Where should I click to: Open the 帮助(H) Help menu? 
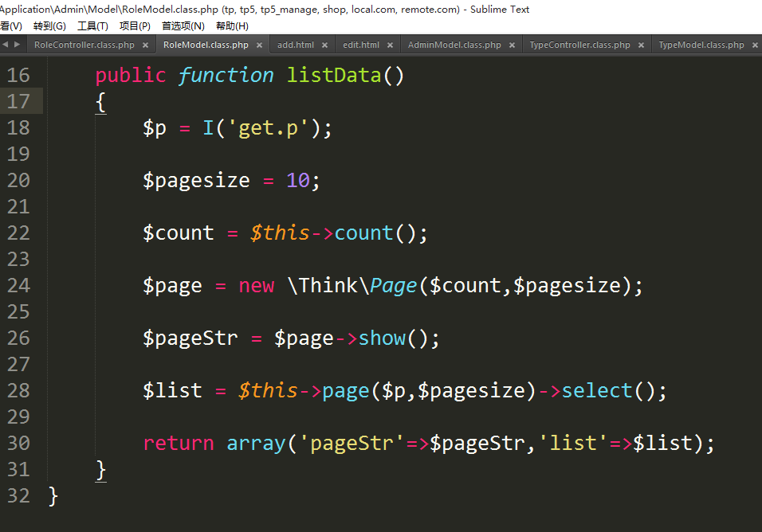point(232,26)
